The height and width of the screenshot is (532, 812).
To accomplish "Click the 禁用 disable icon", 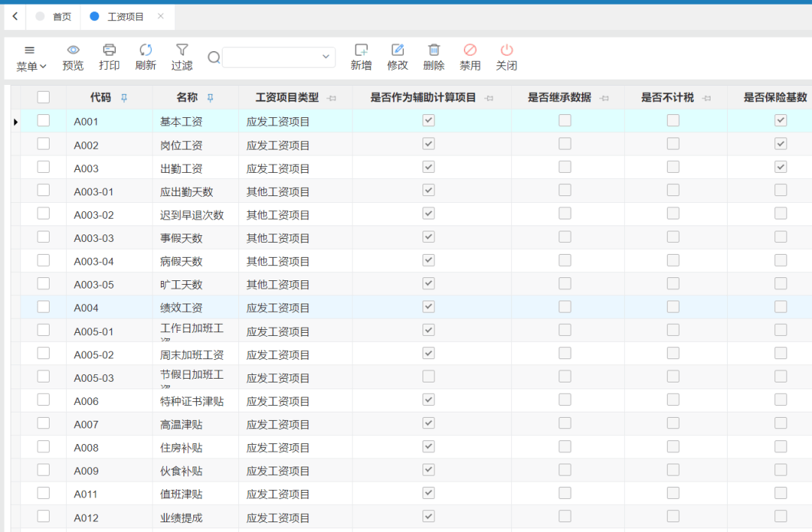I will [470, 50].
